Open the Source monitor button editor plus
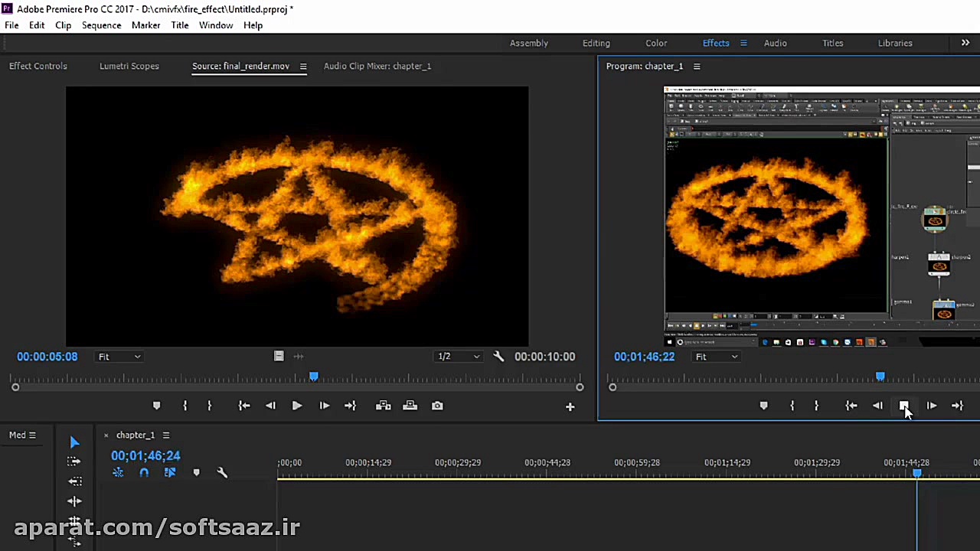Image resolution: width=980 pixels, height=551 pixels. click(570, 406)
